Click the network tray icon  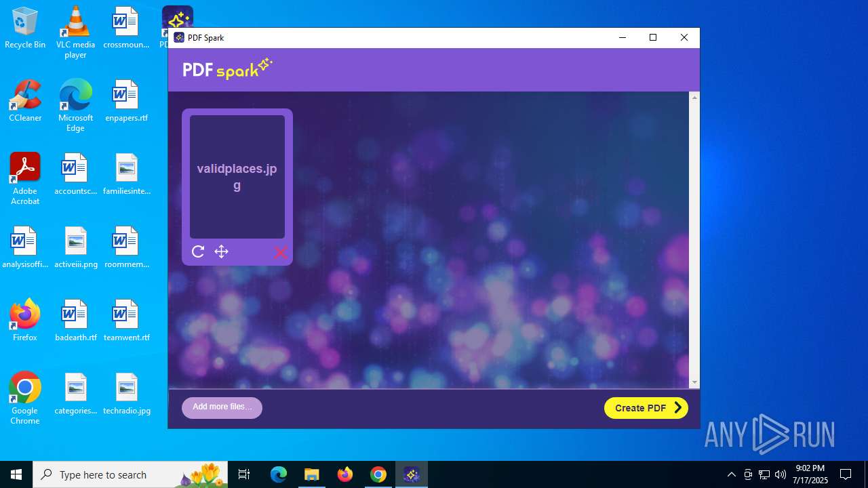(x=764, y=474)
